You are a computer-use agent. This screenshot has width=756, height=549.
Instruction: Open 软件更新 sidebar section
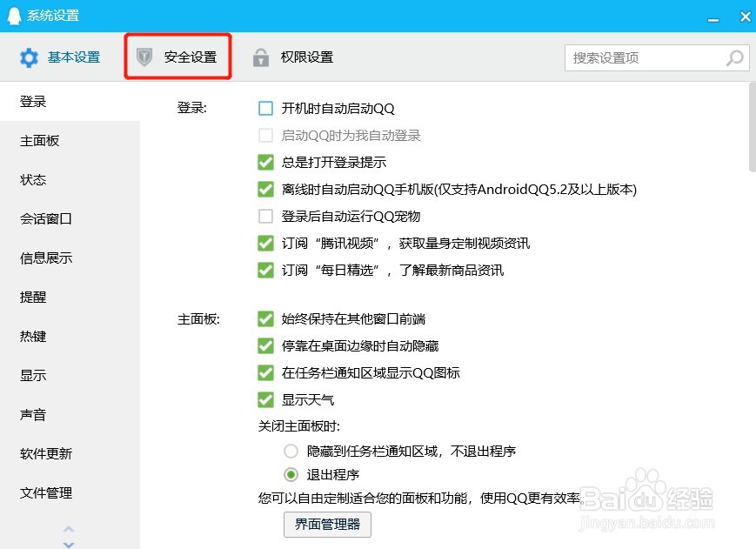tap(70, 453)
